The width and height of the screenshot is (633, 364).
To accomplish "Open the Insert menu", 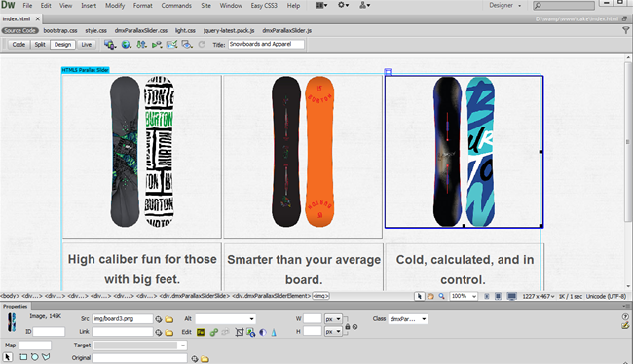I will [89, 6].
